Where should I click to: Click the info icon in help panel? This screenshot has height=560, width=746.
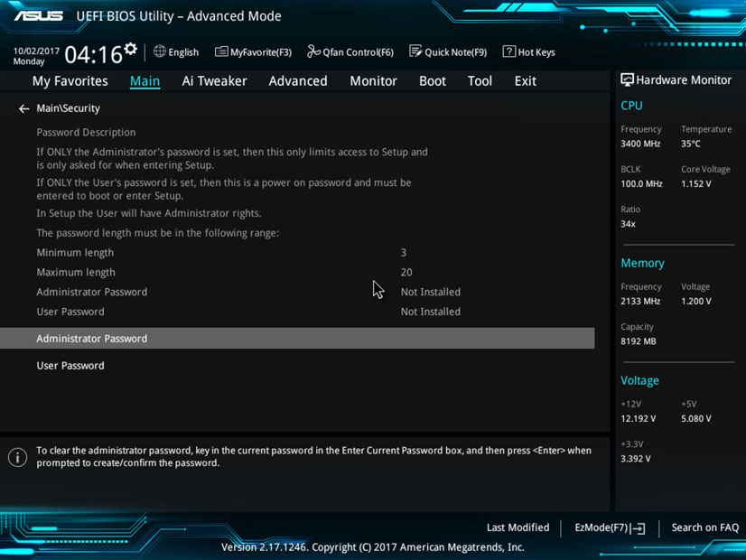(x=17, y=457)
